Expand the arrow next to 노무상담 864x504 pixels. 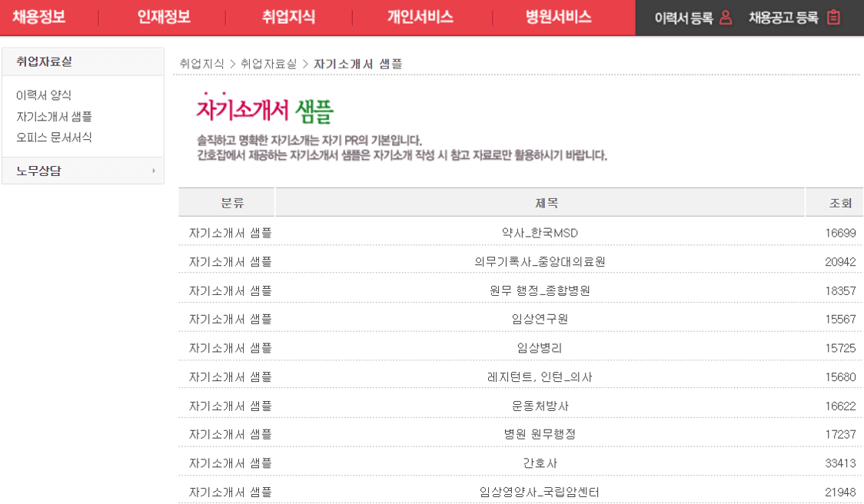pos(154,171)
